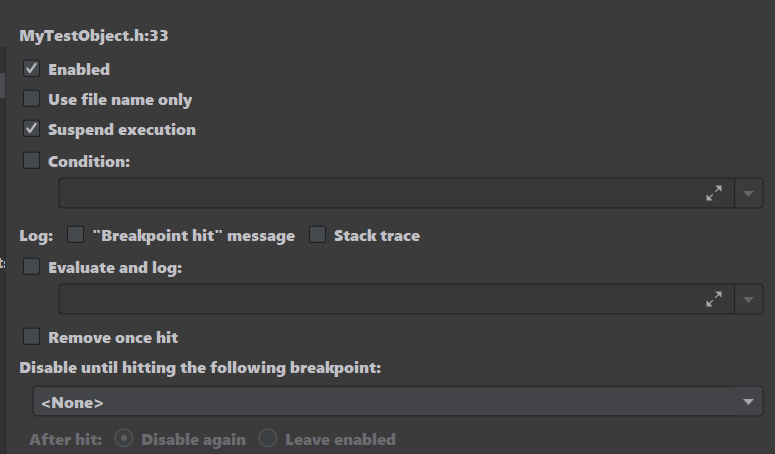Open the Evaluate and log history dropdown
Image resolution: width=775 pixels, height=454 pixels.
pos(748,299)
